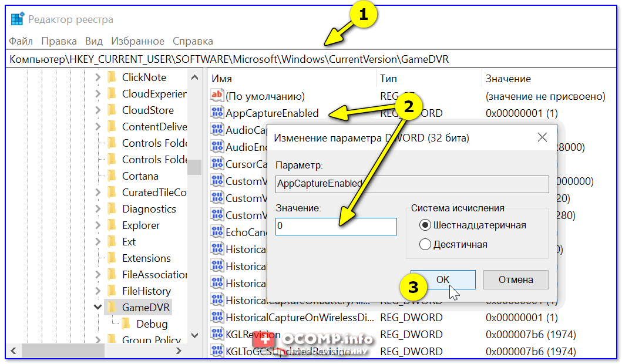The image size is (622, 364).
Task: Select the KGLRevision 0x000007b6 (1974) value
Action: tap(531, 335)
